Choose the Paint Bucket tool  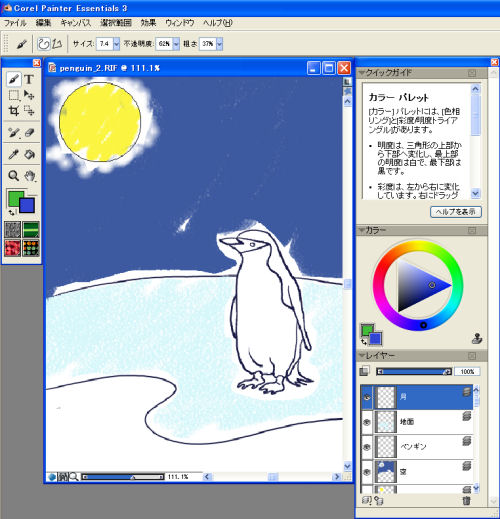[x=29, y=154]
